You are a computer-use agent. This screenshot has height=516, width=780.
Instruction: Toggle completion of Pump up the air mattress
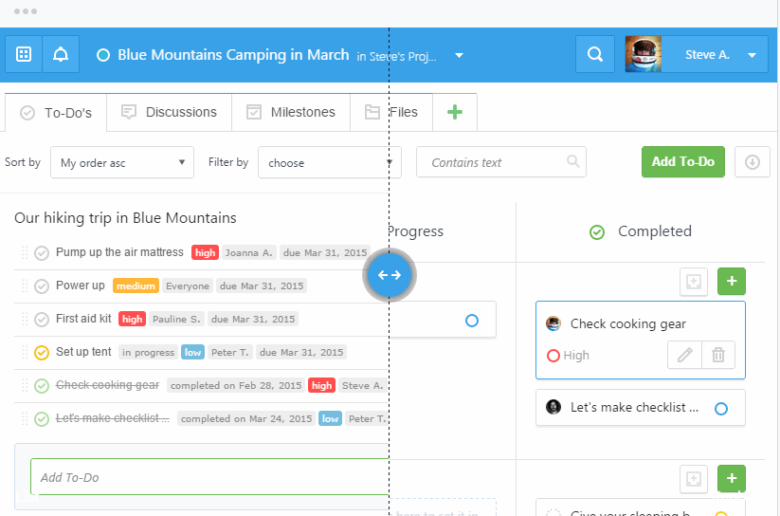pyautogui.click(x=42, y=253)
